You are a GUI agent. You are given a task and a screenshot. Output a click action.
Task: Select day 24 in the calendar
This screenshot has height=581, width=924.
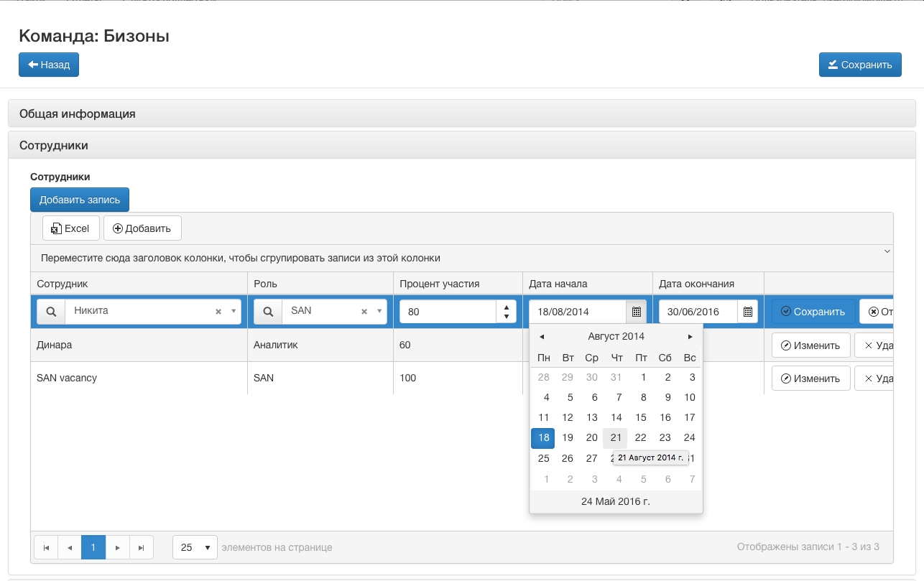point(690,438)
